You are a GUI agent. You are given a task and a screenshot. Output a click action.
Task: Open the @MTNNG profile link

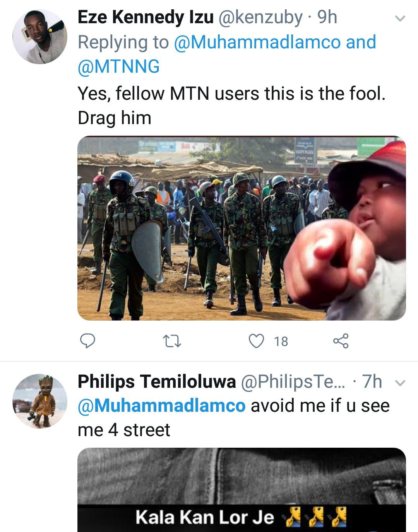(x=118, y=66)
